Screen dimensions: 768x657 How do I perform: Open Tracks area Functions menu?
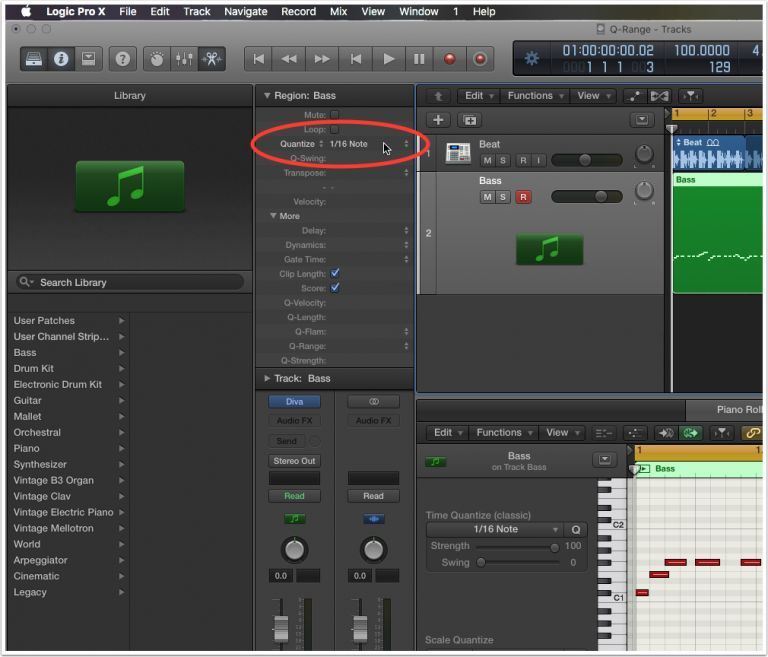click(x=535, y=96)
